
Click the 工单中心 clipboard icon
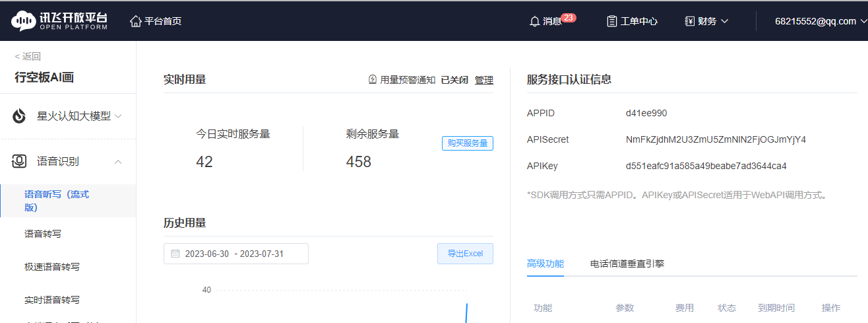(x=612, y=21)
